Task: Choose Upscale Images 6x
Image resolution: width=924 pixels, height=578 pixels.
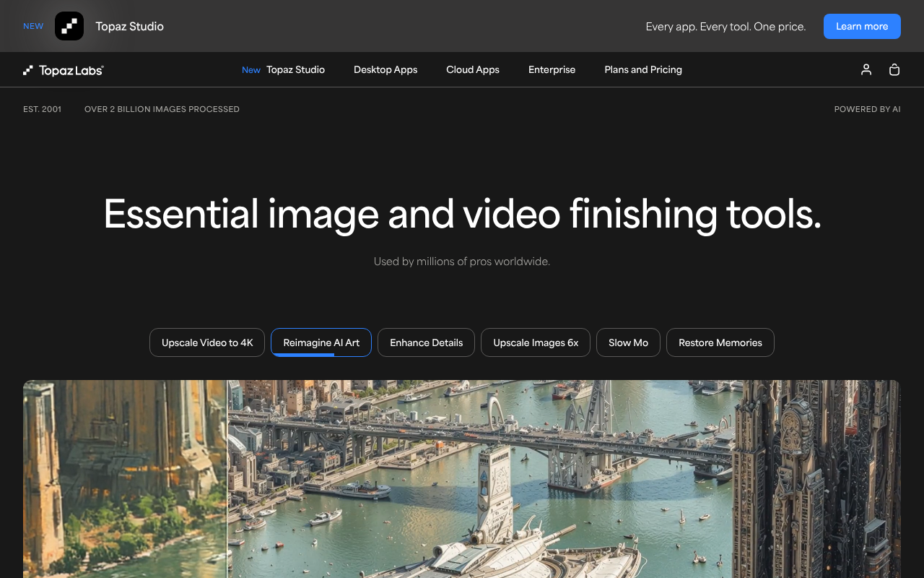Action: 535,342
